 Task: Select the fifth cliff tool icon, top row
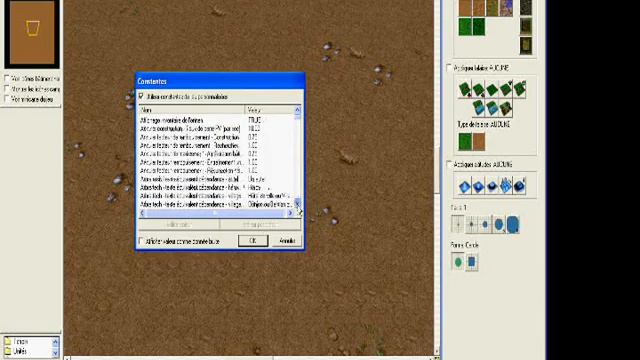click(x=520, y=89)
